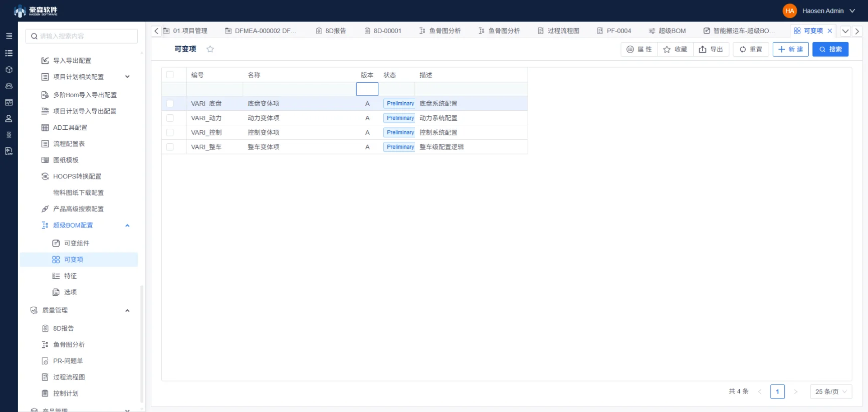Switch to the PF-0004 tab
Image resolution: width=868 pixels, height=412 pixels.
point(614,31)
